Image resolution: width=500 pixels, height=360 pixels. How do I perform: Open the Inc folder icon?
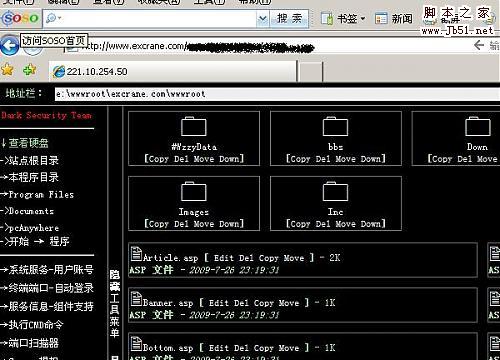coord(335,192)
